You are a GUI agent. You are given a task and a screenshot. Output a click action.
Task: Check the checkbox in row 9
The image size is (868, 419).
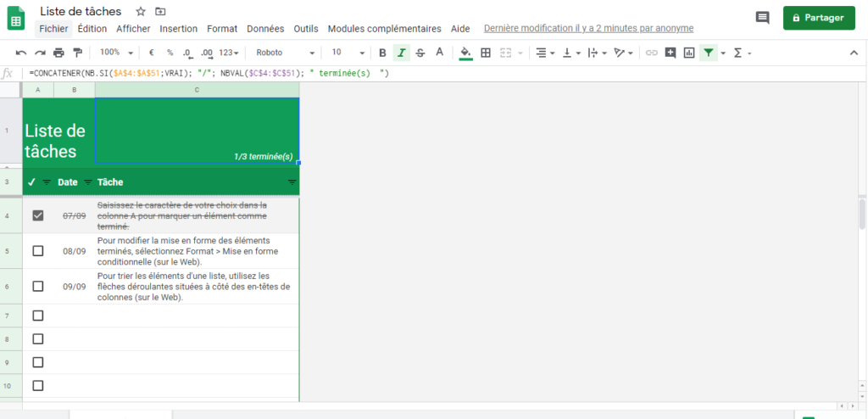pyautogui.click(x=37, y=362)
